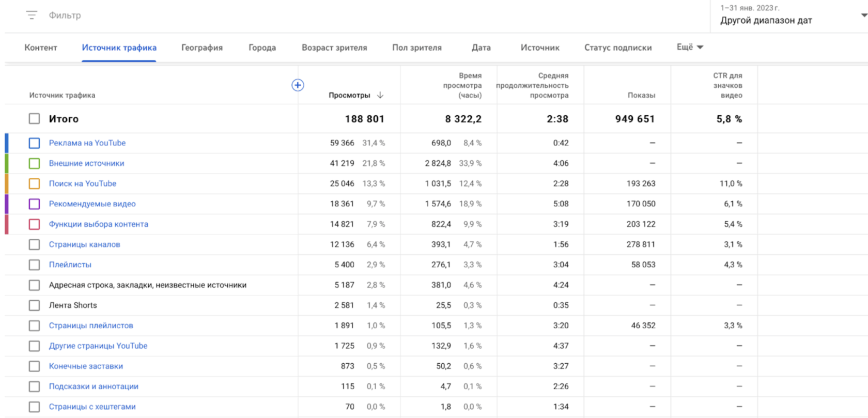Click the filter lines icon
868x418 pixels.
click(x=32, y=15)
